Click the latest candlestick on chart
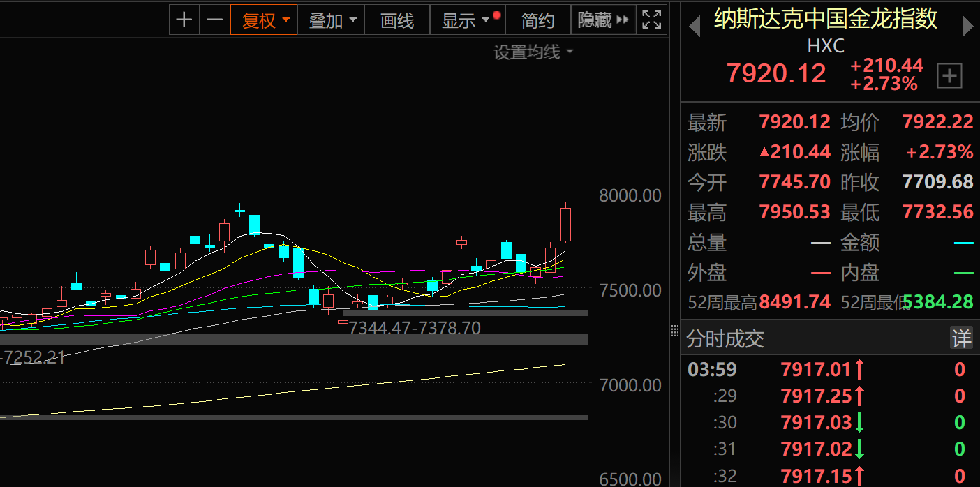This screenshot has width=980, height=487. point(565,224)
